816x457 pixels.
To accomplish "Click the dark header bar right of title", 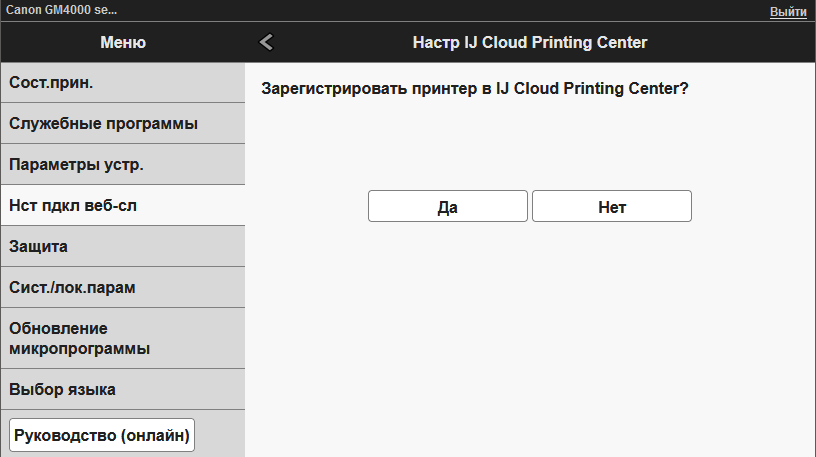I will tap(740, 42).
